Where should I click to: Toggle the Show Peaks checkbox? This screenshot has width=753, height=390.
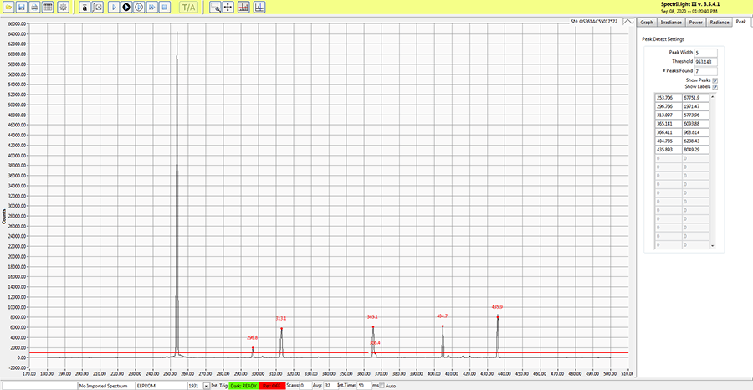715,80
